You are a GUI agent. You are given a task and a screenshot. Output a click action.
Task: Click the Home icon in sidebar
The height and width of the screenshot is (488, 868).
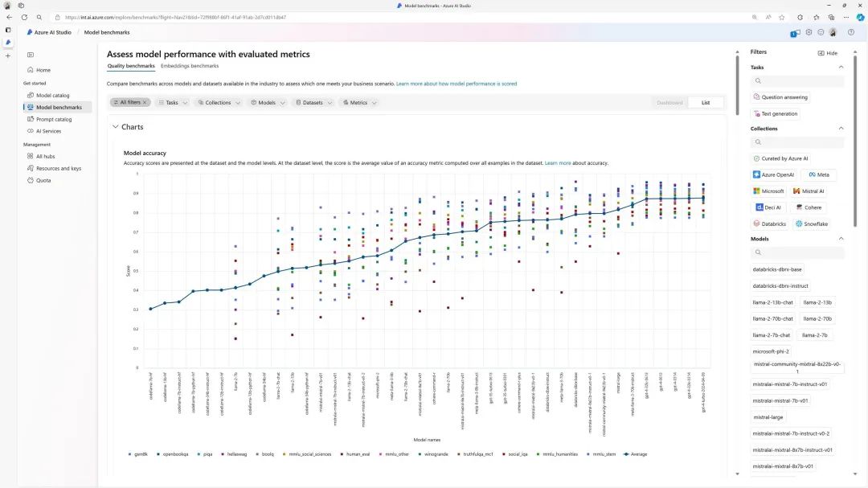coord(31,70)
